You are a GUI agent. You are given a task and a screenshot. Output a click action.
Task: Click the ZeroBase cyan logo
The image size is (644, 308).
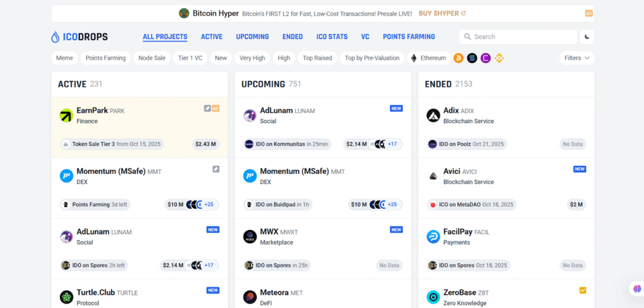tap(433, 297)
